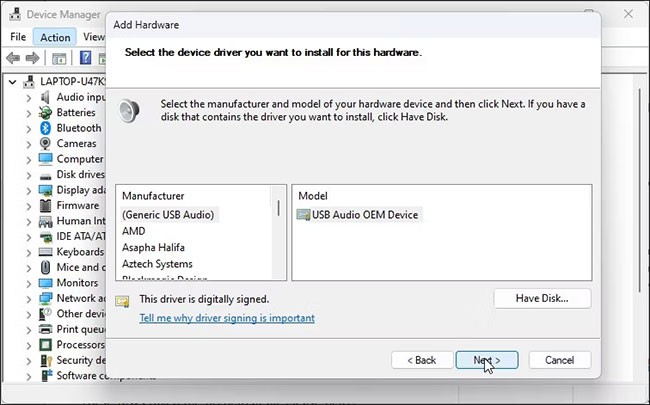Expand the Firmware tree node
The image size is (650, 405).
coord(28,206)
